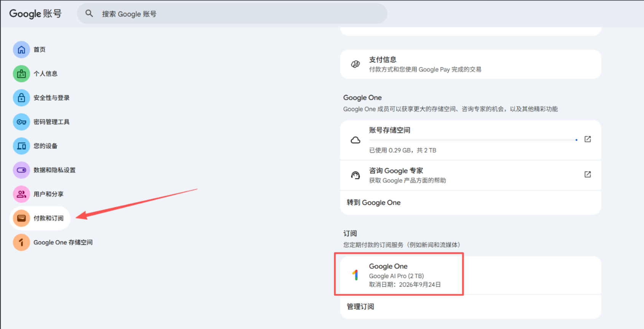The width and height of the screenshot is (644, 329).
Task: Open the Google One AI Pro subscription
Action: click(x=399, y=275)
